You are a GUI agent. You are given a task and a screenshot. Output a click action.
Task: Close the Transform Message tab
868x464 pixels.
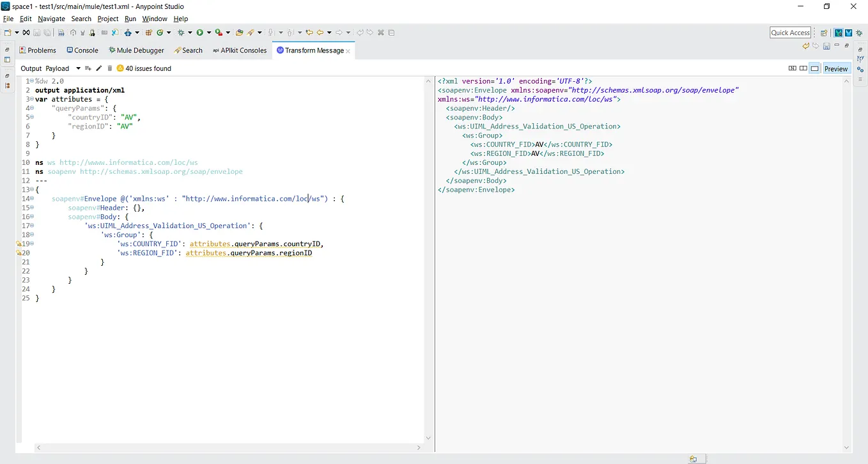pos(348,50)
